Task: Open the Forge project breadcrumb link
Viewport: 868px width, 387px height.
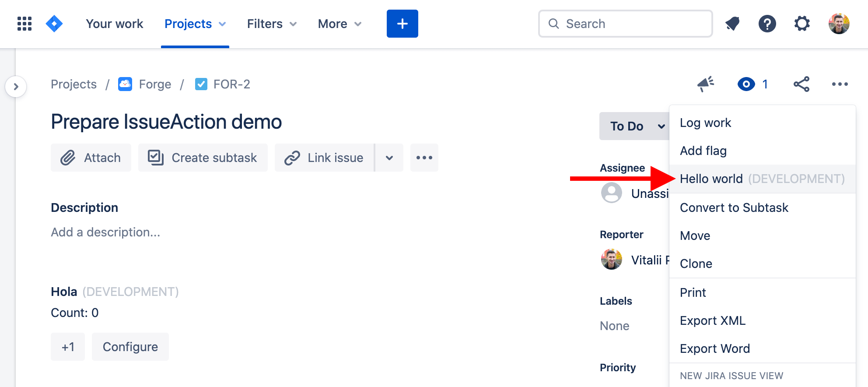Action: 154,84
